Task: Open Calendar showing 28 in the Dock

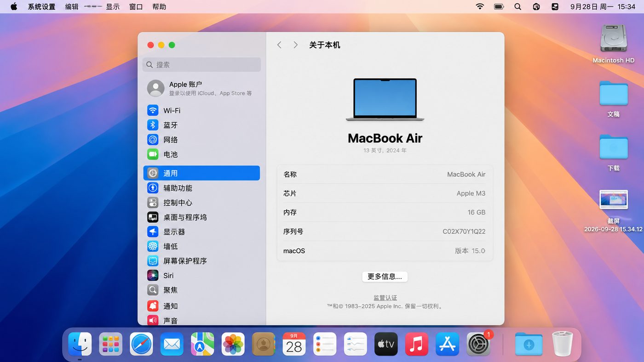Action: pyautogui.click(x=294, y=344)
